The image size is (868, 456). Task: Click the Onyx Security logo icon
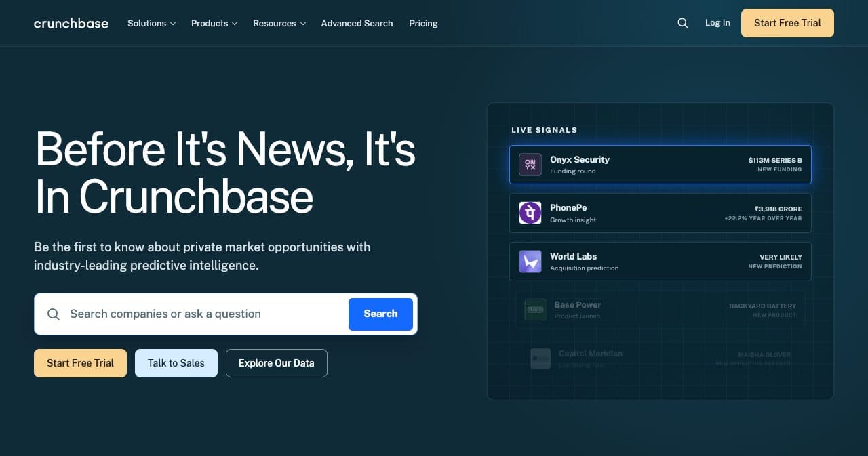[x=530, y=165]
